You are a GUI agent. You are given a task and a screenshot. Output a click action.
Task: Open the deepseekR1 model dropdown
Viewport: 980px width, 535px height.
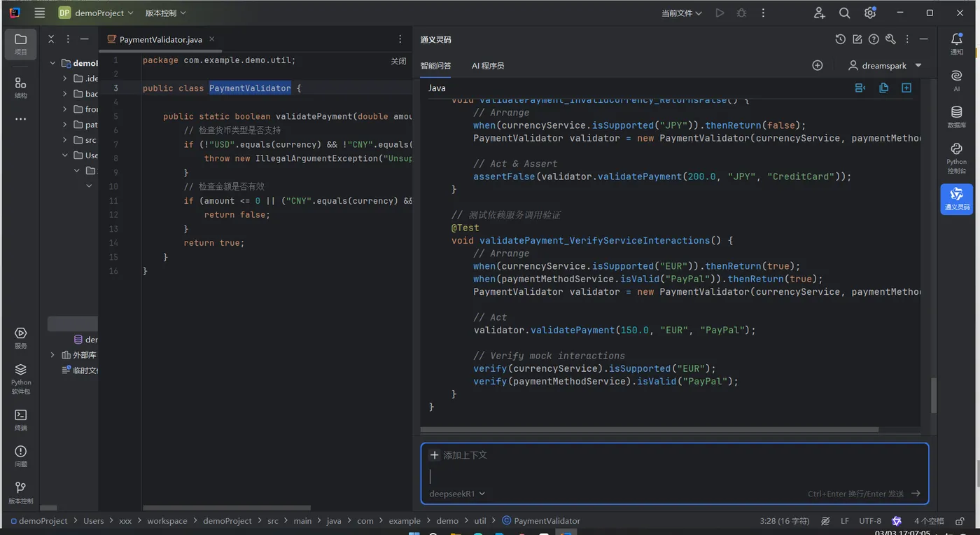click(457, 494)
